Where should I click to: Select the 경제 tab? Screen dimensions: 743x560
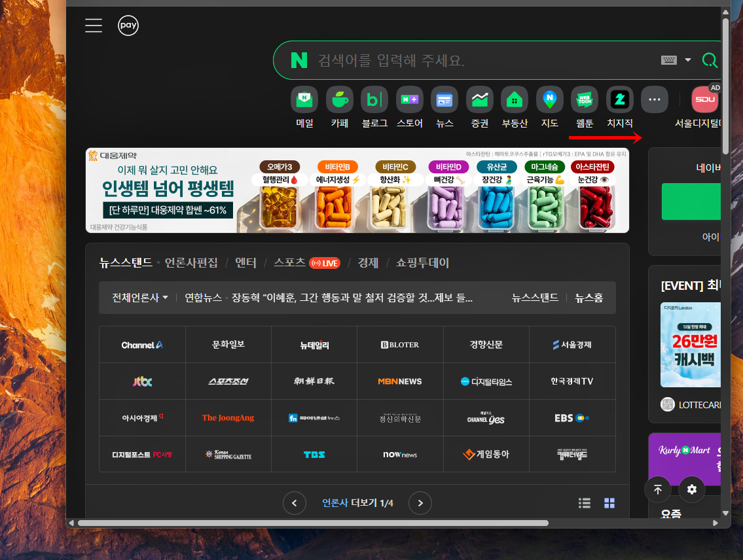(x=368, y=263)
